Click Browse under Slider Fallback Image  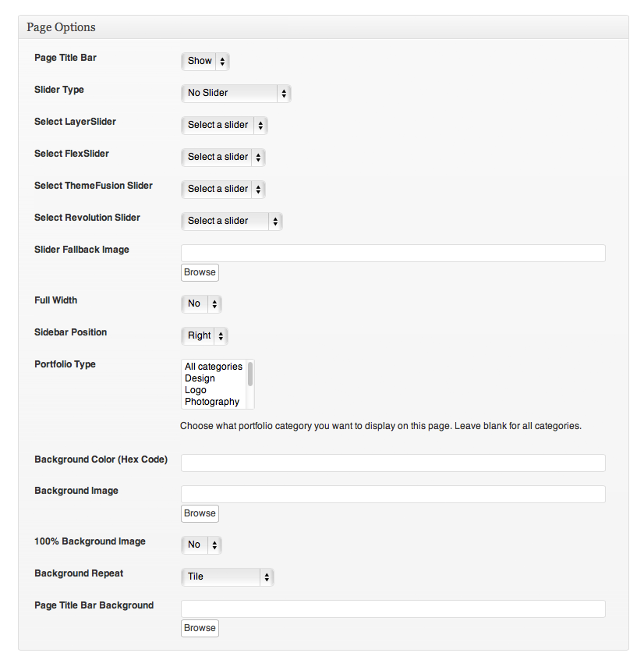[200, 272]
